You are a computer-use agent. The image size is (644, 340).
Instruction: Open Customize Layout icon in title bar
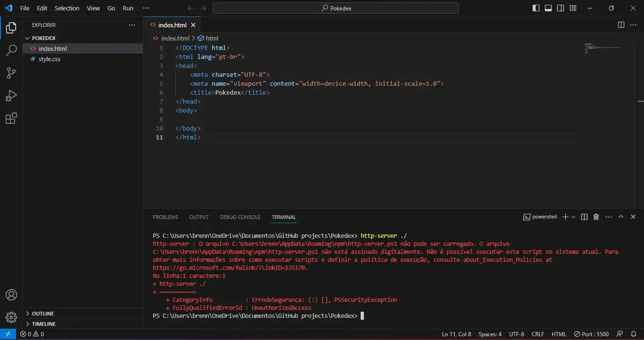click(573, 8)
